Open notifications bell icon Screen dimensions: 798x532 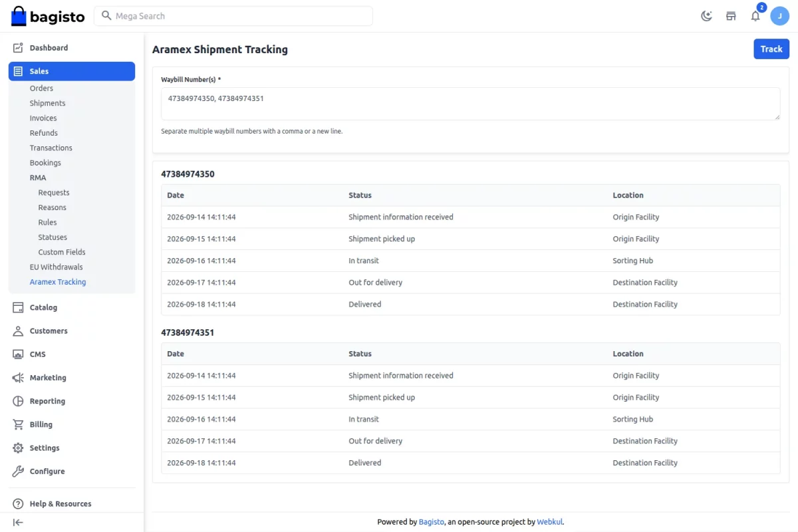coord(755,16)
